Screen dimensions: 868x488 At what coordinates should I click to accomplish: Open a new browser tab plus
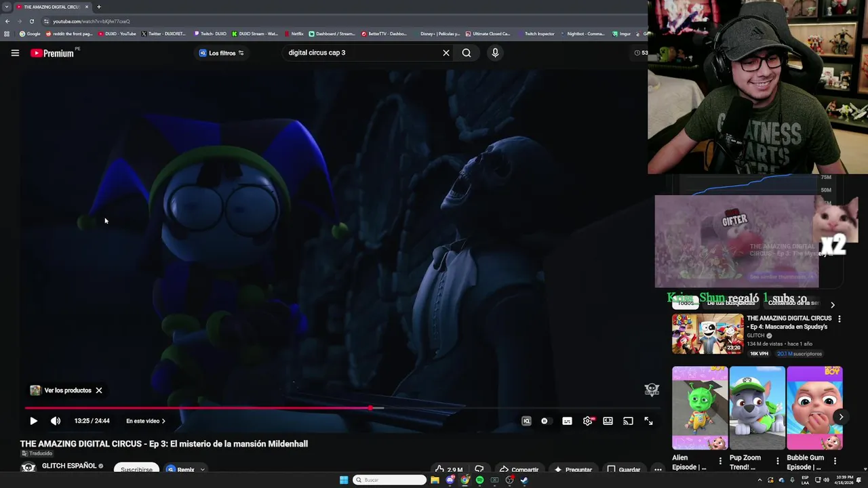(99, 7)
